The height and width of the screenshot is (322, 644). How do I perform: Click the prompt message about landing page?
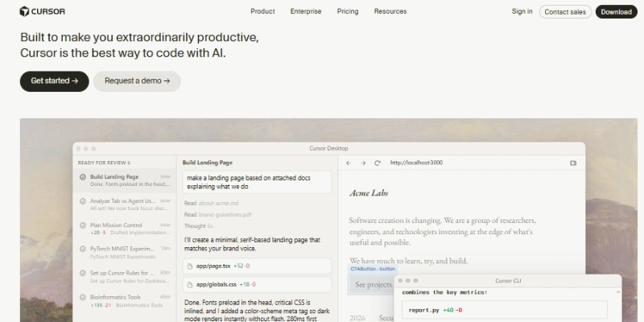click(257, 183)
